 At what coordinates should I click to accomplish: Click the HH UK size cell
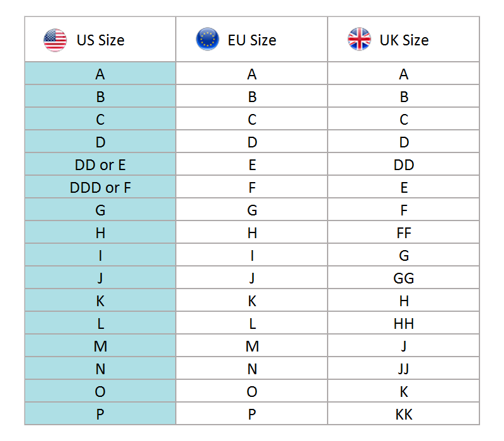click(x=404, y=324)
